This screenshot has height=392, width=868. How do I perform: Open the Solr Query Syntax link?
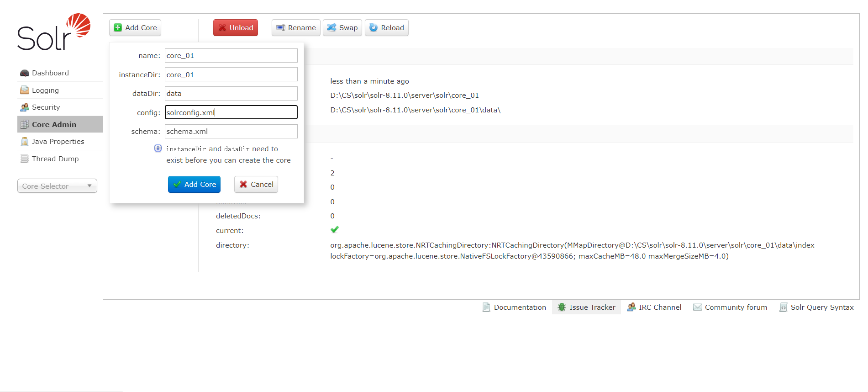(x=816, y=307)
